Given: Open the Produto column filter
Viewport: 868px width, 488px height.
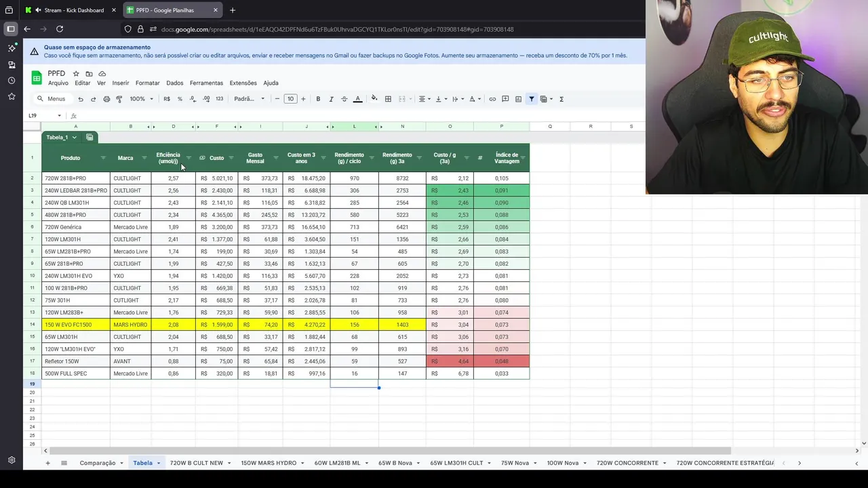Looking at the screenshot, I should point(103,158).
